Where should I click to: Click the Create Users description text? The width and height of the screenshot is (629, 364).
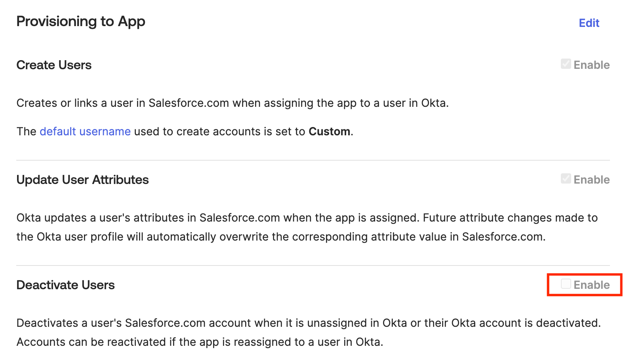tap(233, 103)
